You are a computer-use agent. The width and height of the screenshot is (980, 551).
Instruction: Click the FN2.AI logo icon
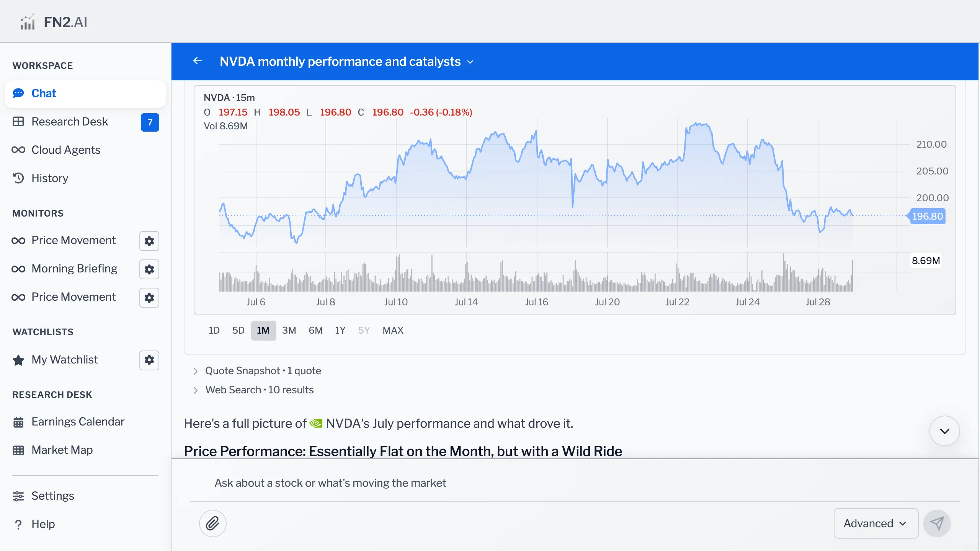point(27,22)
